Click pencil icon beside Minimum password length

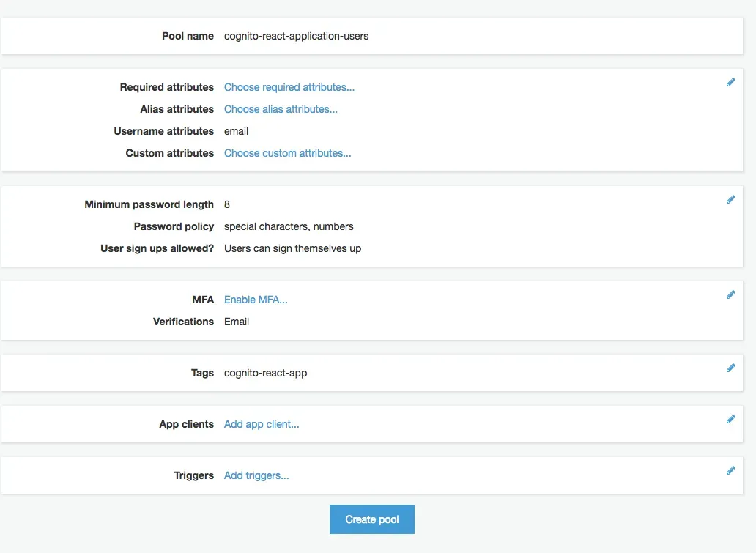[731, 200]
